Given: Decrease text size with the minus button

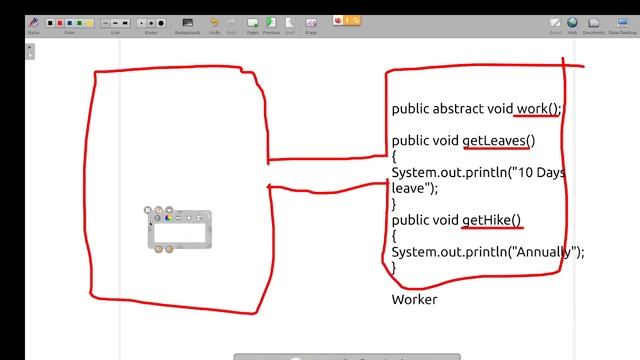Looking at the screenshot, I should click(x=178, y=218).
